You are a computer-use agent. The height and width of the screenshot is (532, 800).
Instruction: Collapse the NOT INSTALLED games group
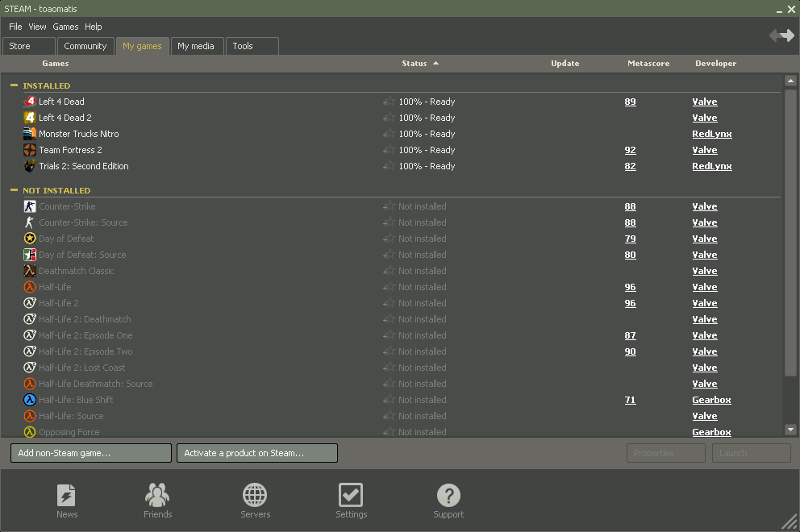click(x=14, y=189)
